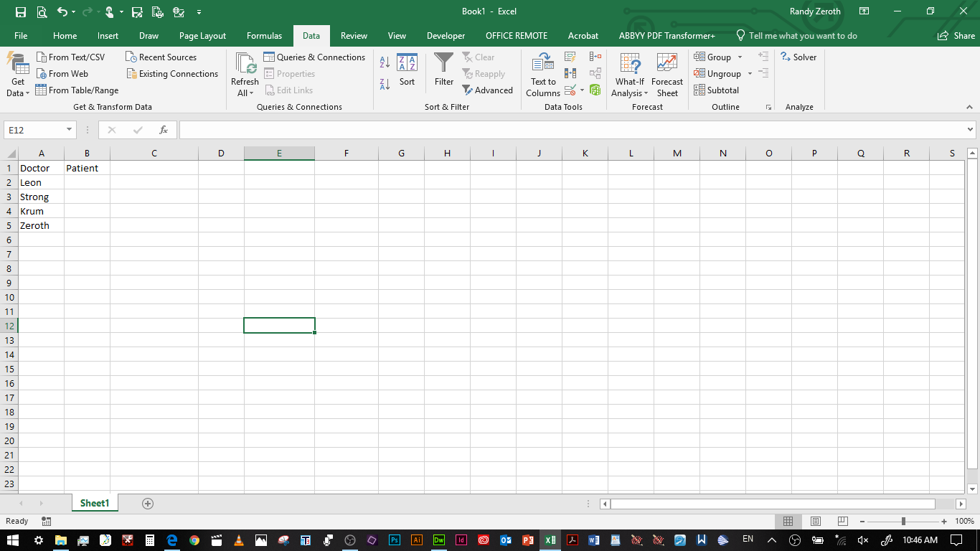Click Tell me what you want to do
The width and height of the screenshot is (980, 551).
coord(797,36)
